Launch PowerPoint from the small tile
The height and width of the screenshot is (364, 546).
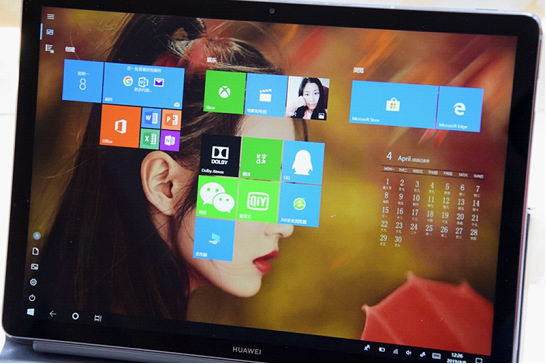coord(171,120)
